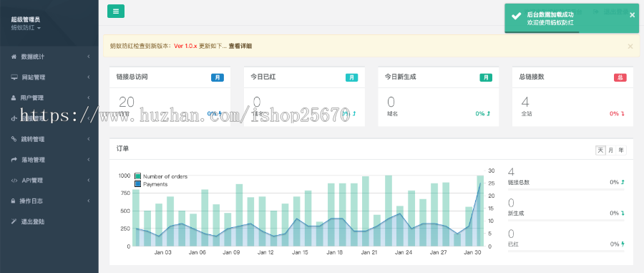The width and height of the screenshot is (644, 273).
Task: Click the 网站管理 monitor icon
Action: 14,77
